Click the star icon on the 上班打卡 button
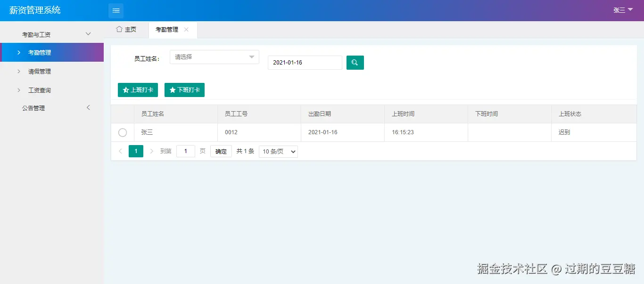 click(125, 89)
